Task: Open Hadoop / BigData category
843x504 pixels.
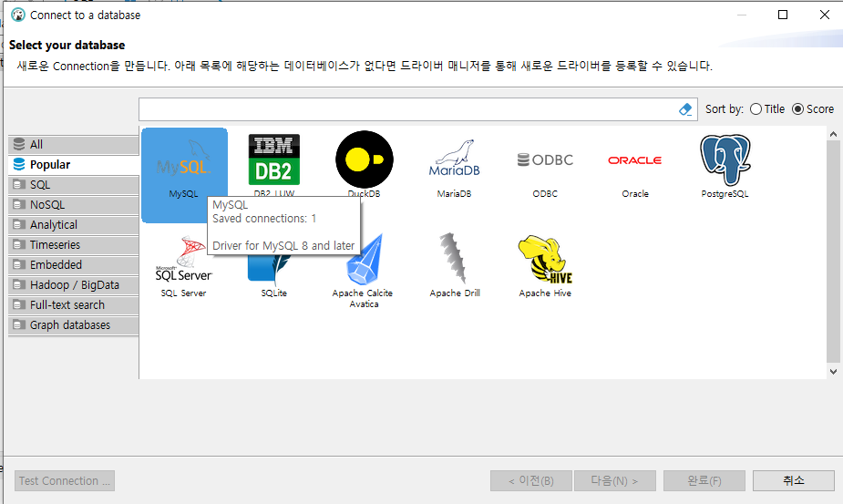Action: [x=74, y=285]
